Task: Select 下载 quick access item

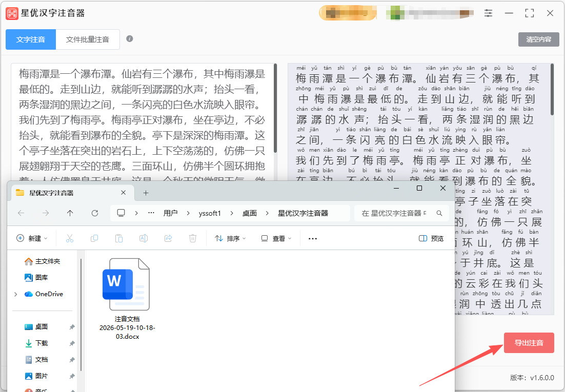Action: [36, 343]
